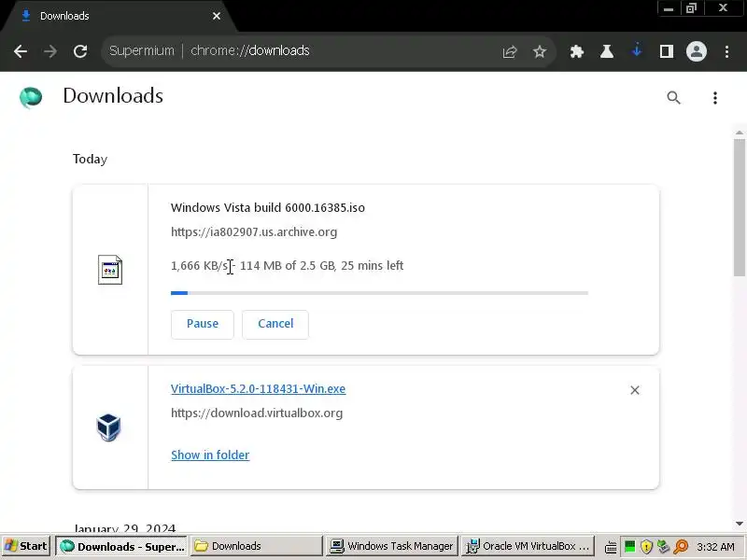Restore down the Supermium browser window
Screen dimensions: 747x560
point(691,8)
